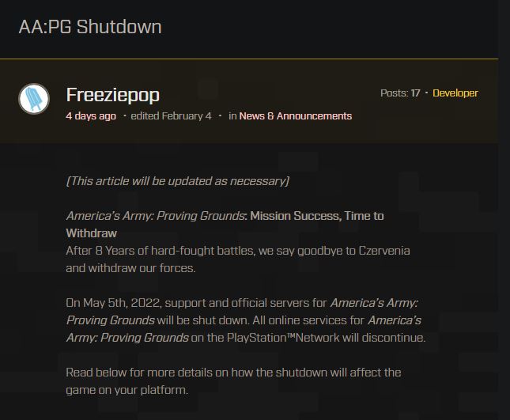Select the Developer role badge

coord(455,93)
